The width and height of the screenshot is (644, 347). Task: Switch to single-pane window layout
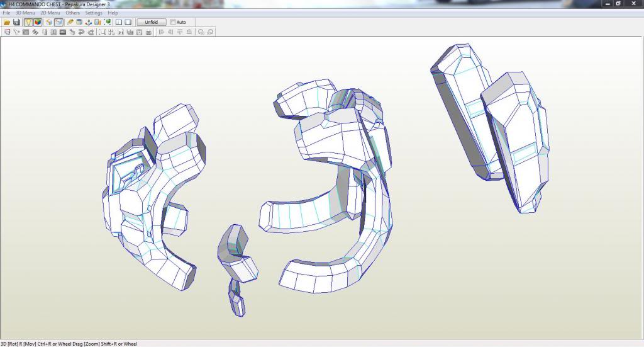click(128, 22)
